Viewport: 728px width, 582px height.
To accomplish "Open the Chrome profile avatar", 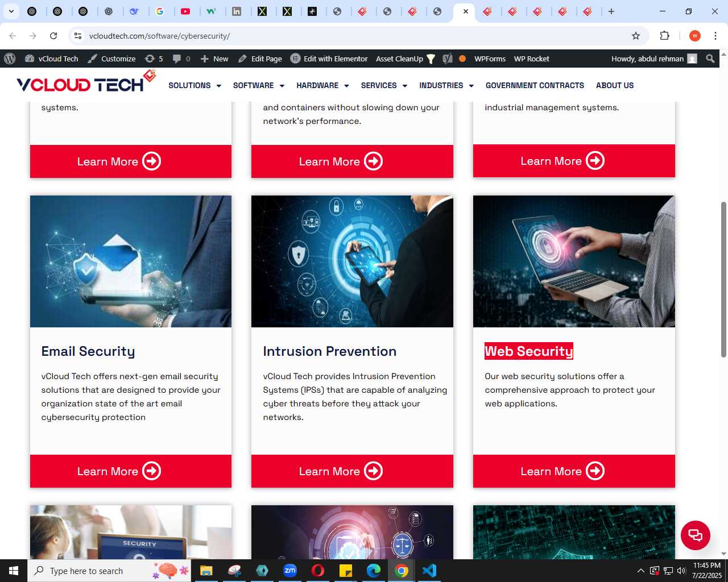I will tap(695, 36).
